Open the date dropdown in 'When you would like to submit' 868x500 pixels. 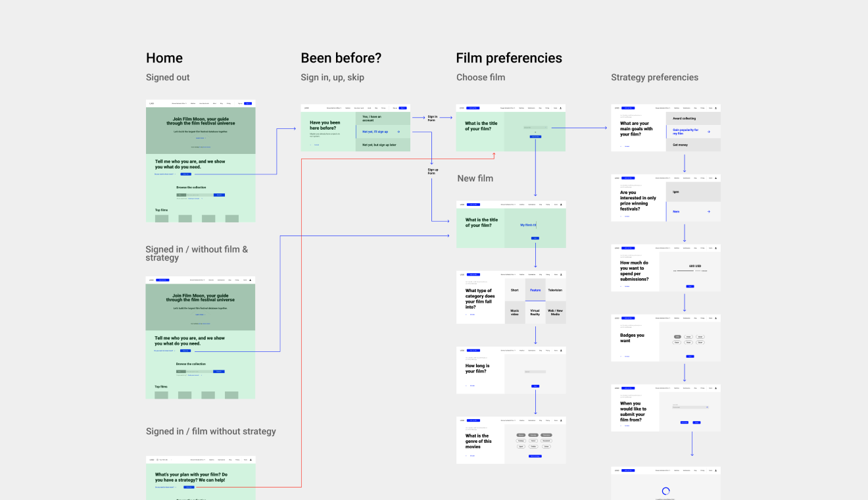click(x=690, y=407)
